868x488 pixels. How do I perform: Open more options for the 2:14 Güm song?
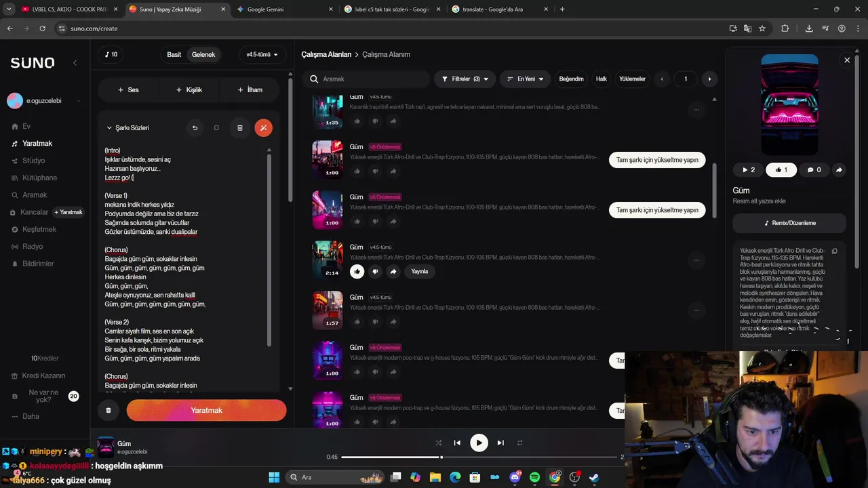pyautogui.click(x=696, y=260)
